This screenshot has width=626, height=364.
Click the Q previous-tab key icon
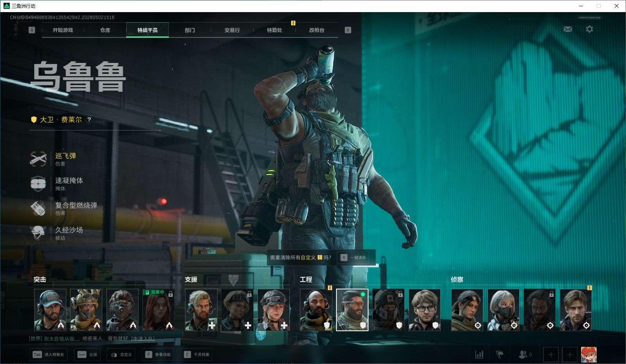click(x=32, y=30)
